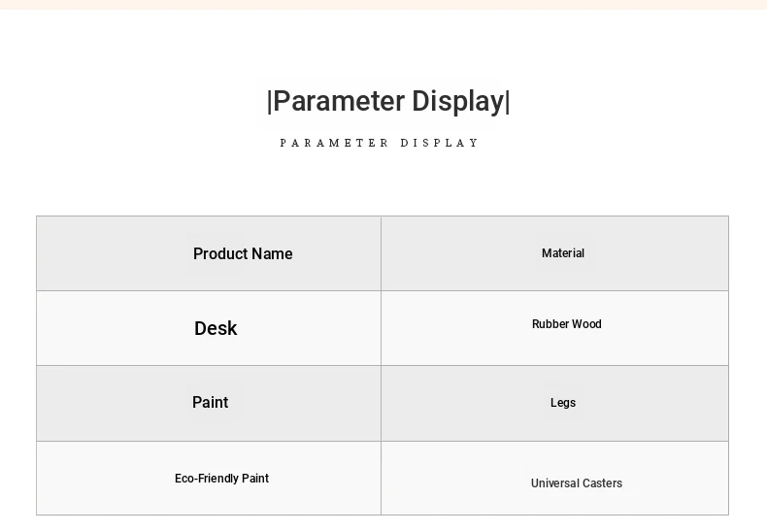This screenshot has width=767, height=532.
Task: Select the Universal Casters value
Action: pos(577,483)
